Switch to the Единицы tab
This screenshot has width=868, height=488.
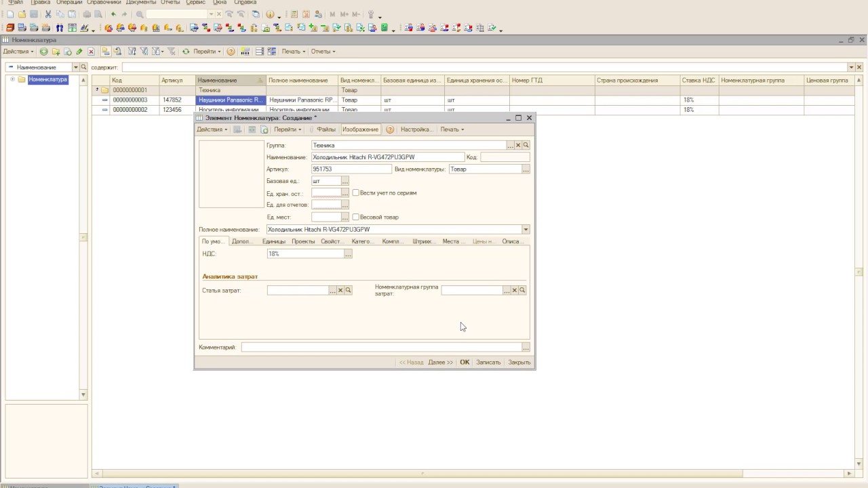coord(274,241)
